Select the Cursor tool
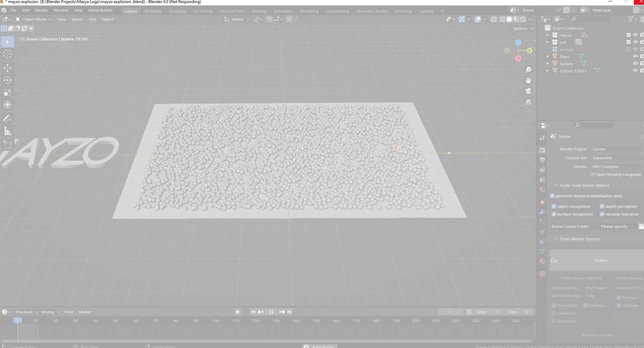 pyautogui.click(x=8, y=54)
